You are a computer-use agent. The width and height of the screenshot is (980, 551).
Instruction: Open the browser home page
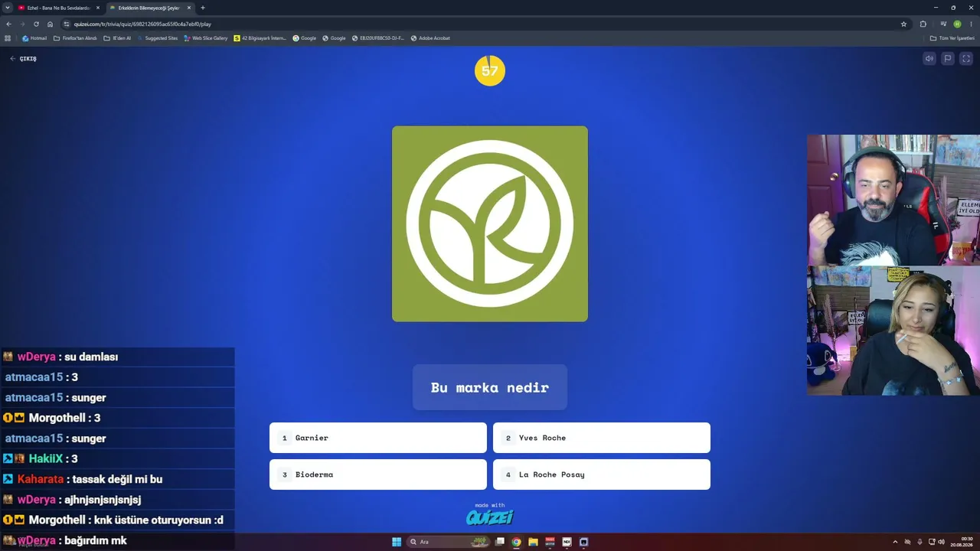point(50,24)
